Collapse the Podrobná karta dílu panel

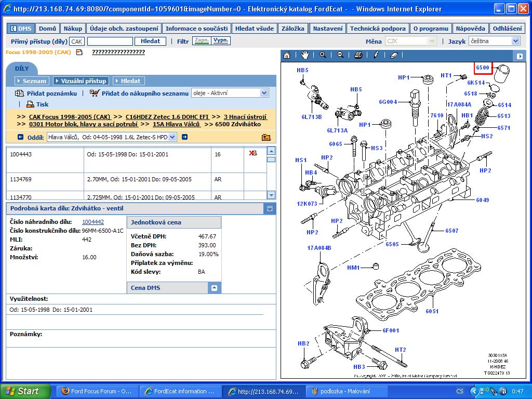(x=269, y=209)
